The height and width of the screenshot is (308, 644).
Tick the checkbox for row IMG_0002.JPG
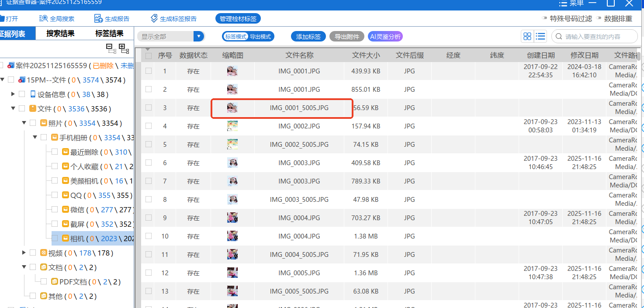click(149, 126)
